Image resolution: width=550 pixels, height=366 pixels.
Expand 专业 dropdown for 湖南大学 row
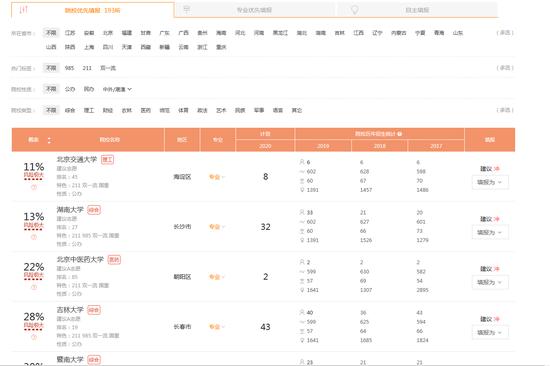point(217,227)
